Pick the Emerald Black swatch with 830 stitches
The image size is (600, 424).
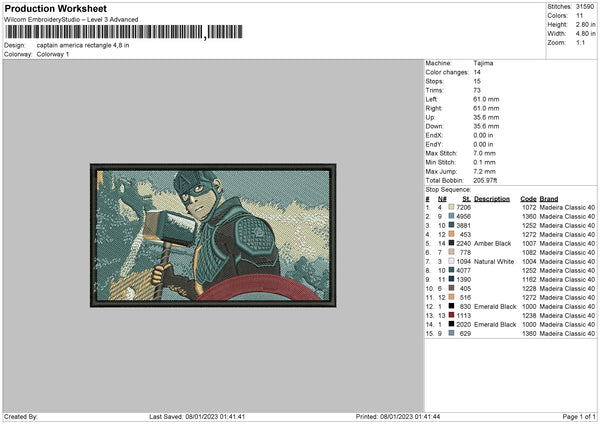pyautogui.click(x=451, y=306)
